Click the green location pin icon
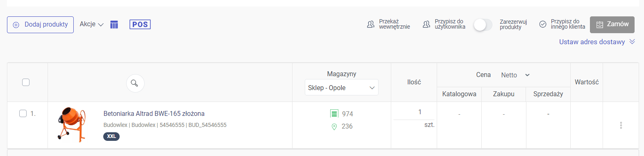The width and height of the screenshot is (644, 156). pos(334,127)
